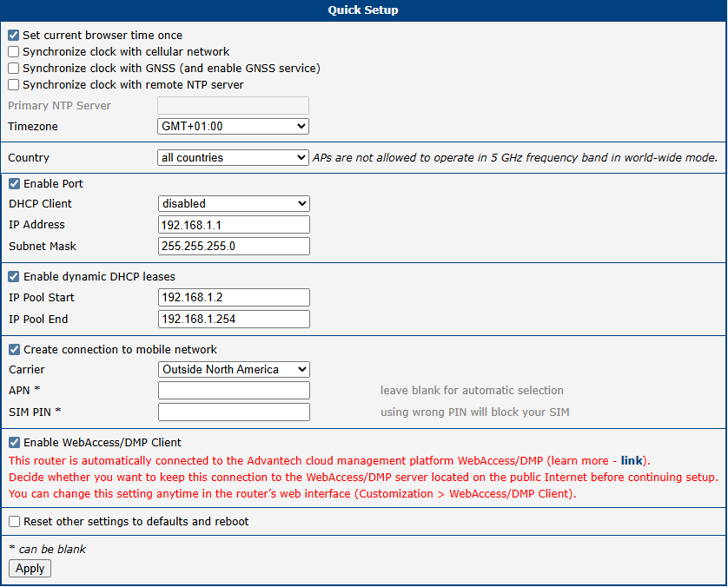Screen dimensions: 728x587
Task: Click the Primary NTP Server field
Action: point(233,105)
